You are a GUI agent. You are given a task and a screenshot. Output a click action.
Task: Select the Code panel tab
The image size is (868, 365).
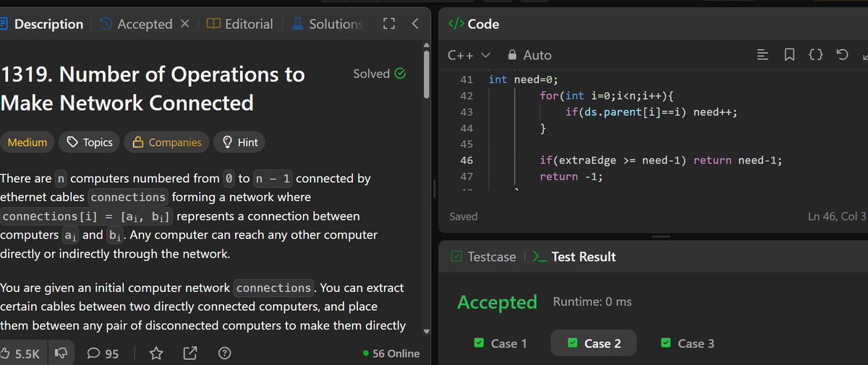474,24
